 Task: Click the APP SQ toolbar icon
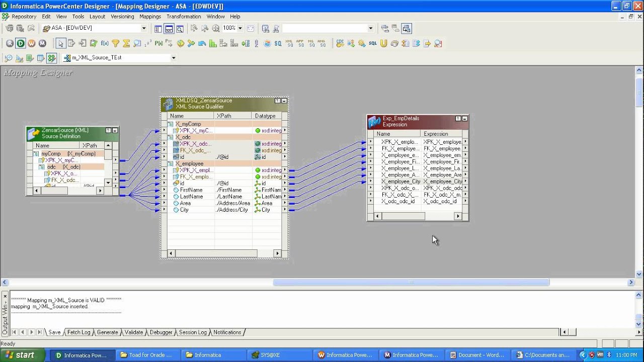pyautogui.click(x=300, y=44)
